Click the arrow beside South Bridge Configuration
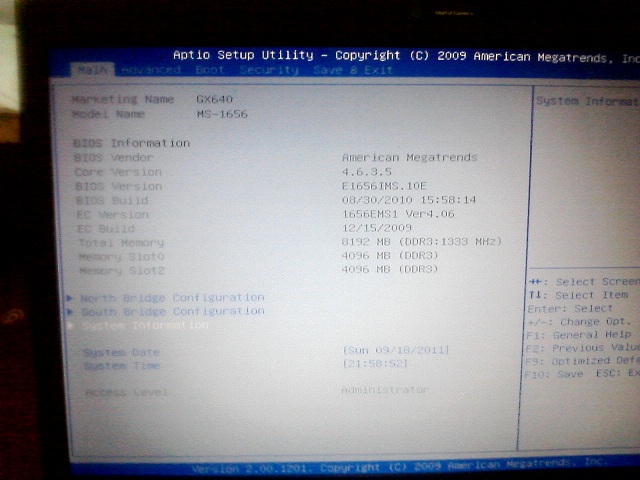Viewport: 640px width, 480px height. tap(70, 312)
